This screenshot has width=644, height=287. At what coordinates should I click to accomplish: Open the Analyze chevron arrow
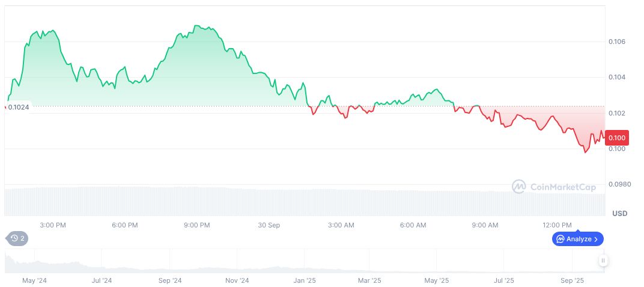(596, 239)
